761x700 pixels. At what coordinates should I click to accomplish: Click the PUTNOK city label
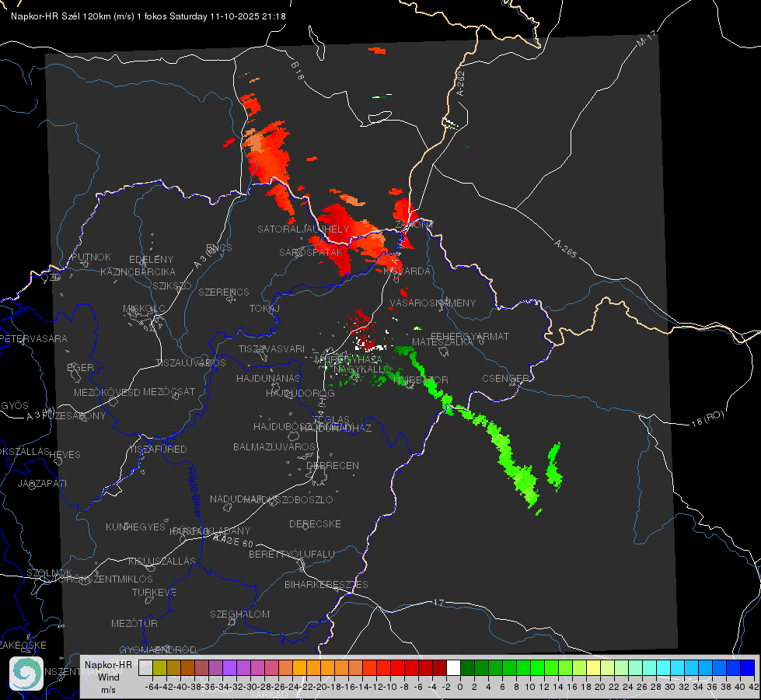click(x=91, y=257)
